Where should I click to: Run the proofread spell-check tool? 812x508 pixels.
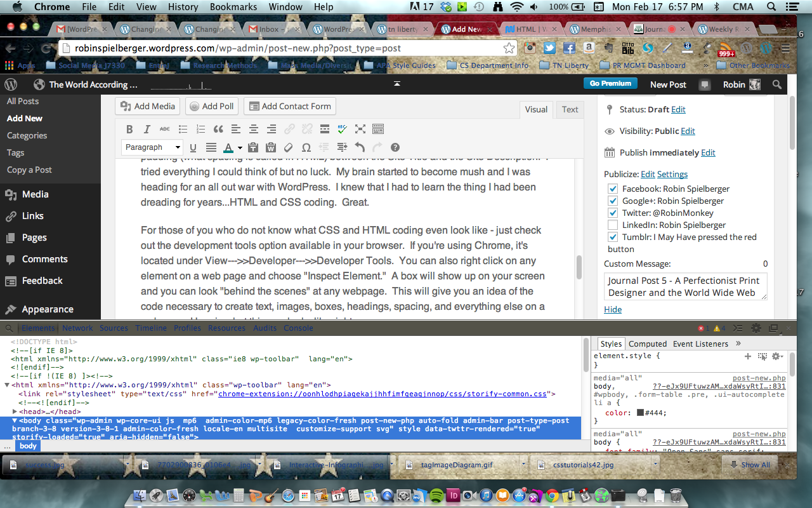pyautogui.click(x=343, y=129)
